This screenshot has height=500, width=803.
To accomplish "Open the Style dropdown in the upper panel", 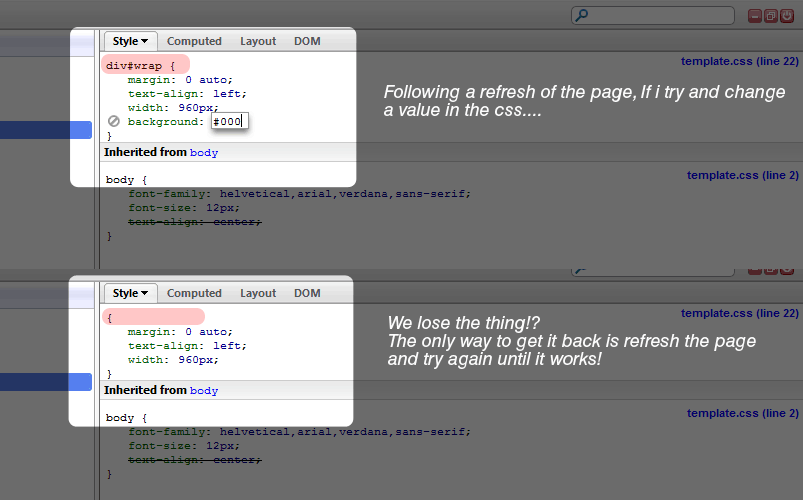I will pyautogui.click(x=130, y=41).
